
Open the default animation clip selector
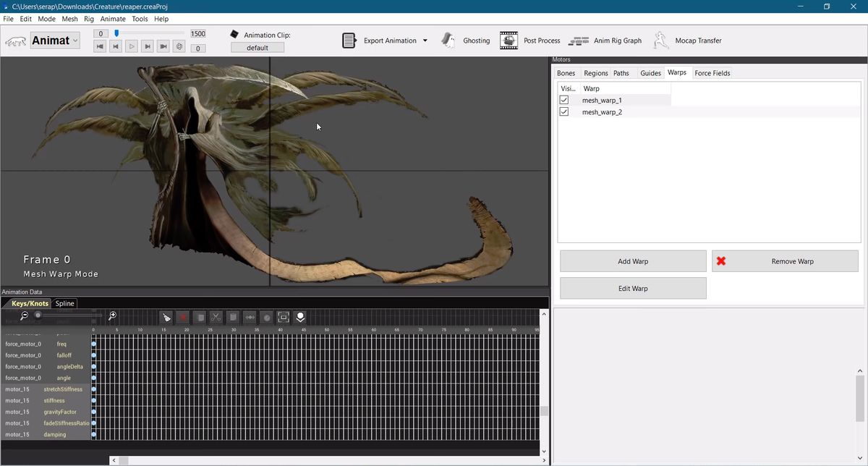[257, 48]
